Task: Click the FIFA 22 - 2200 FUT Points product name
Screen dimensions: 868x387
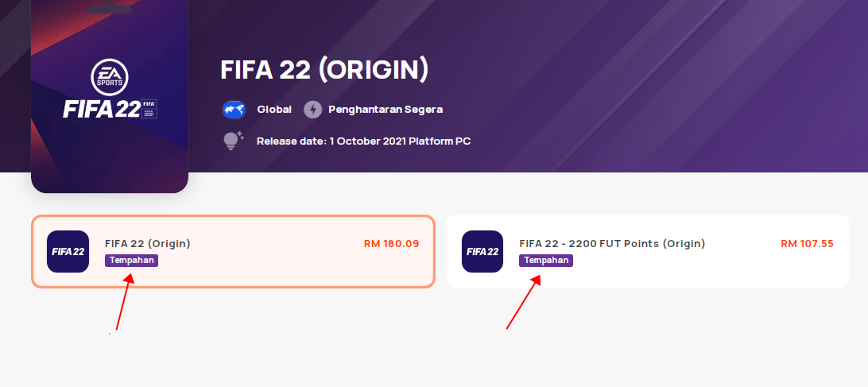Action: point(612,244)
